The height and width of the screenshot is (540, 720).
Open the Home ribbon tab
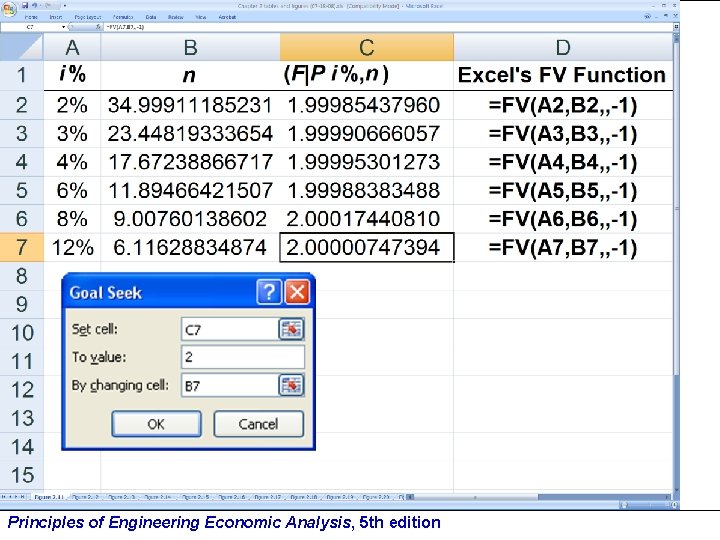click(x=31, y=17)
